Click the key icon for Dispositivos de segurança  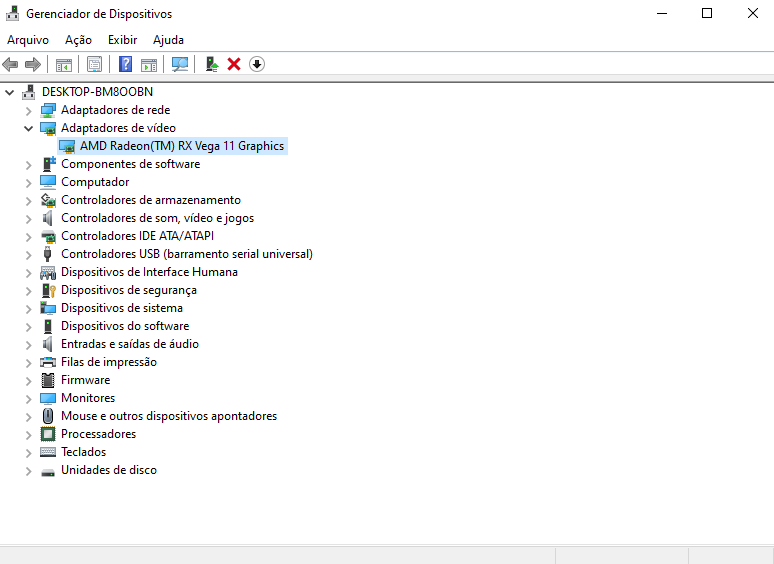click(48, 290)
